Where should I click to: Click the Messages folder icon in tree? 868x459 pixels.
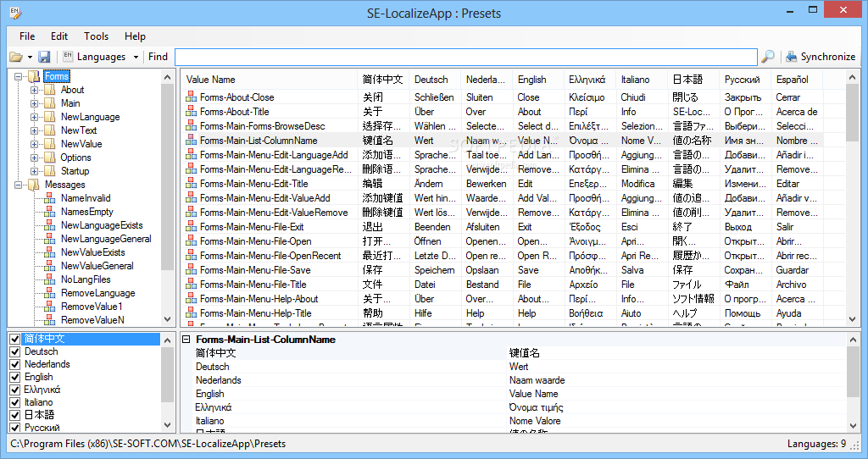click(34, 185)
